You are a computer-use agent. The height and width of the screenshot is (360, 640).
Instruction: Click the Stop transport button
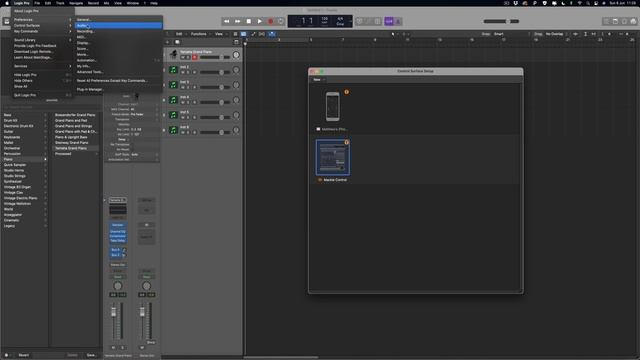pyautogui.click(x=249, y=21)
